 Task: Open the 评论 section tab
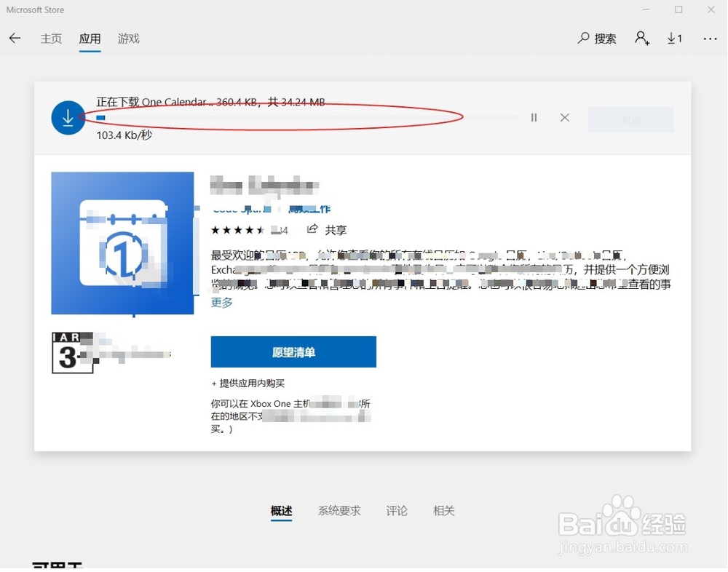click(397, 511)
